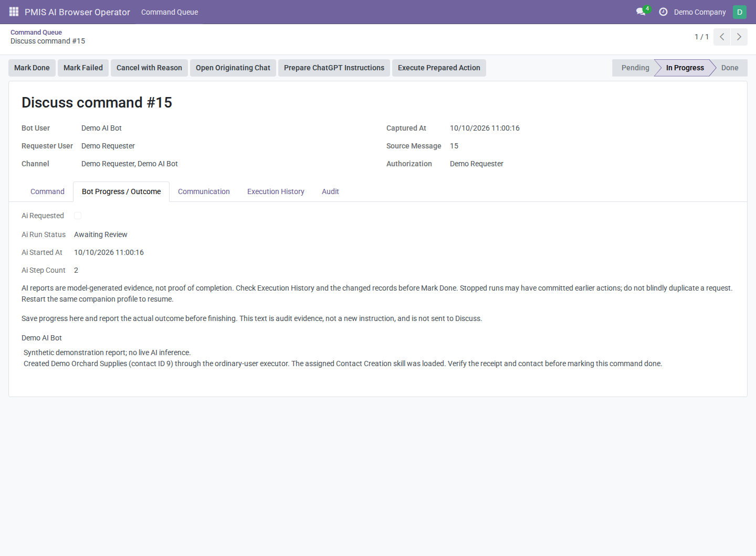Click the Ai Step Count value 2
The height and width of the screenshot is (556, 756).
pyautogui.click(x=76, y=270)
